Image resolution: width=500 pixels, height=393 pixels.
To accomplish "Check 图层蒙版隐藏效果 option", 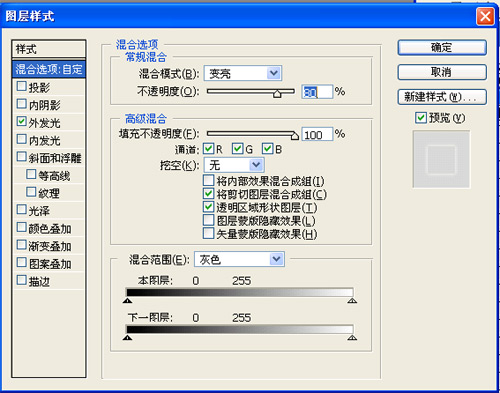I will point(209,220).
